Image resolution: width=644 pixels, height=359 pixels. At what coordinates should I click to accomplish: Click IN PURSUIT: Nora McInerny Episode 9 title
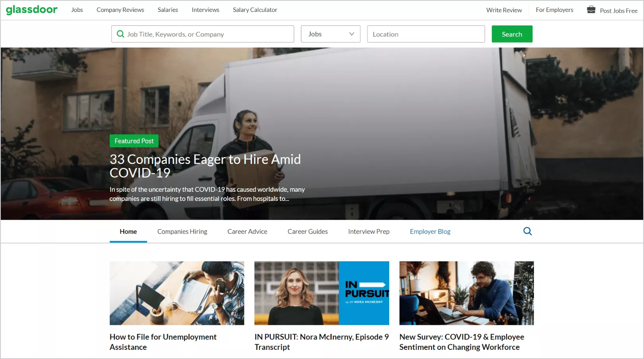coord(322,342)
